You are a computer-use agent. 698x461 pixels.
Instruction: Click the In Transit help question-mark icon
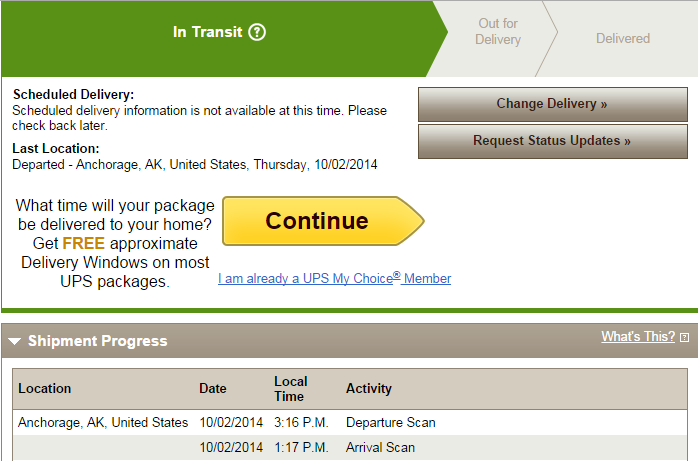click(x=257, y=32)
